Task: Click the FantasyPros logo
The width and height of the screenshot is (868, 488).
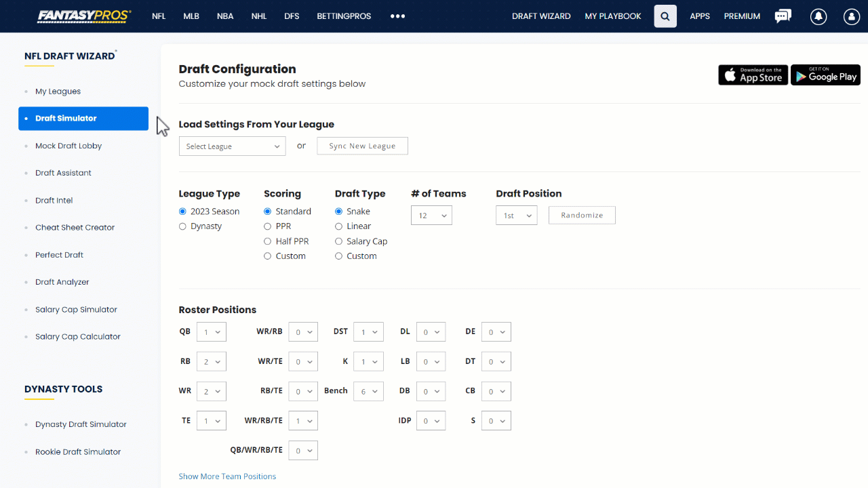Action: pos(85,16)
